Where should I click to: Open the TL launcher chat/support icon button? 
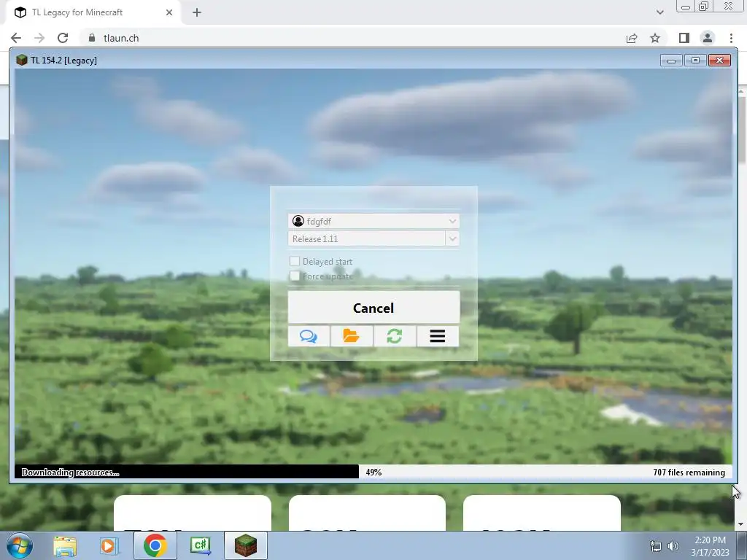pos(309,336)
